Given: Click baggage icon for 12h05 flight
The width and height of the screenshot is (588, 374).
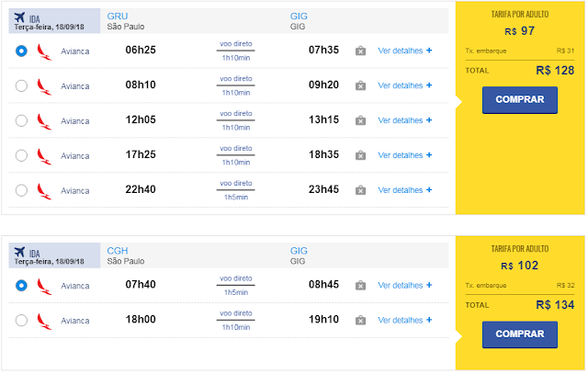Looking at the screenshot, I should pos(361,120).
